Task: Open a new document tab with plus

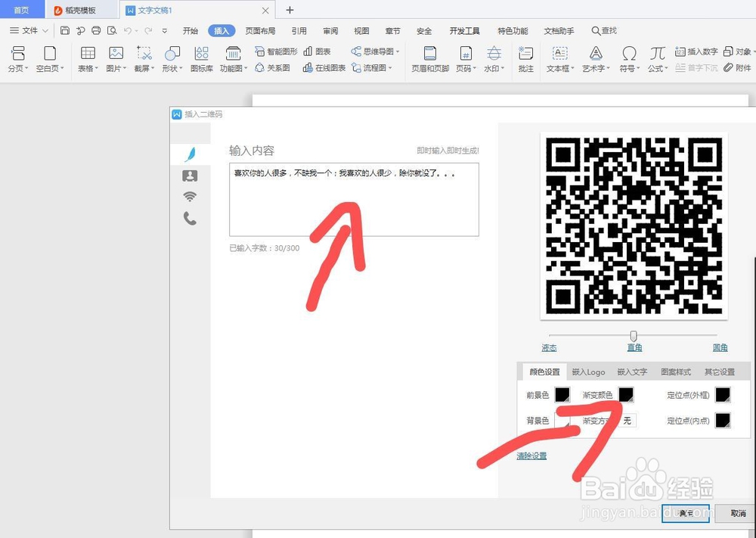Action: (x=290, y=10)
